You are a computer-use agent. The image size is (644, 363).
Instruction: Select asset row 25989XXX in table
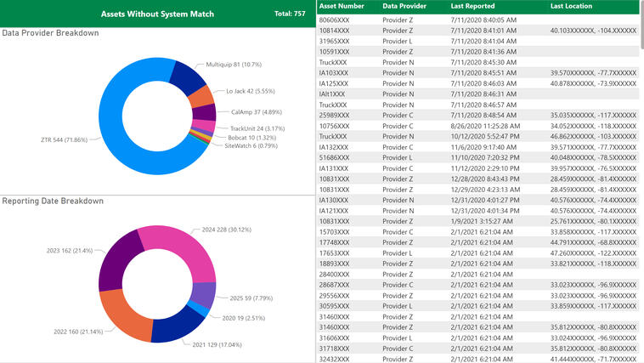(332, 115)
